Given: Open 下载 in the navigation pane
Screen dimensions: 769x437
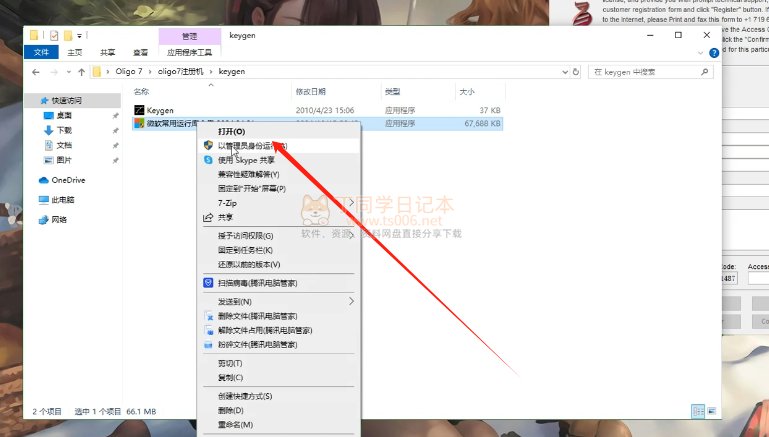Looking at the screenshot, I should click(x=64, y=130).
